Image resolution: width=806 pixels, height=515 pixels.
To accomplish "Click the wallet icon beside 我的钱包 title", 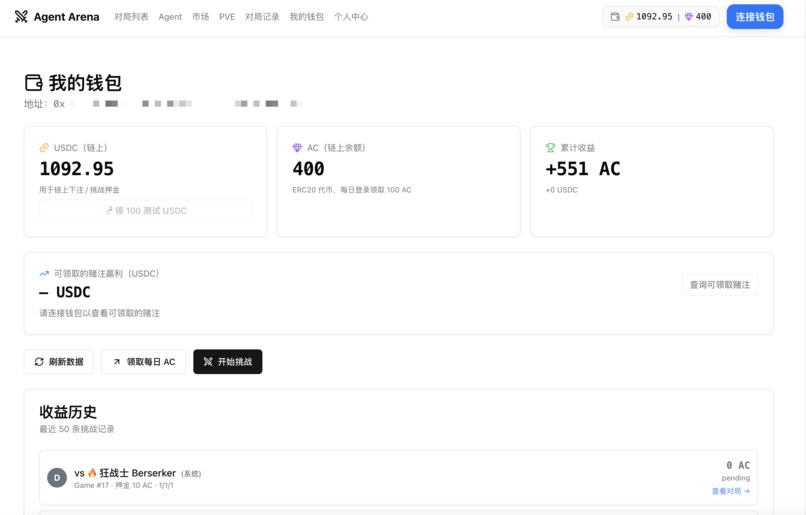I will (x=34, y=83).
